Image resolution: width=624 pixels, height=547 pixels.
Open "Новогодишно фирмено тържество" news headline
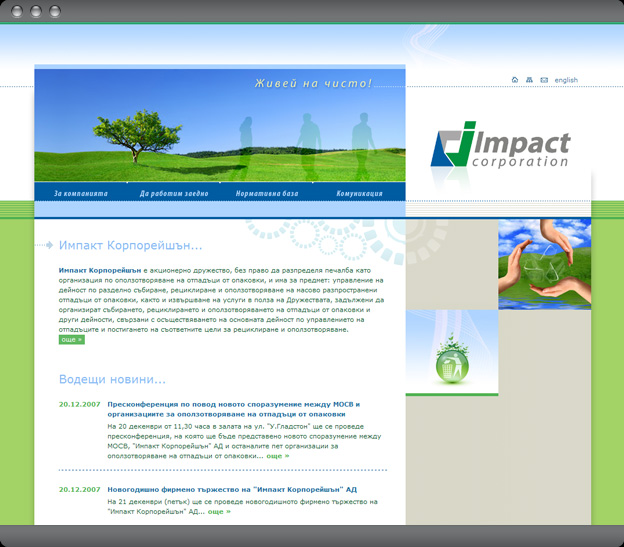tap(232, 489)
